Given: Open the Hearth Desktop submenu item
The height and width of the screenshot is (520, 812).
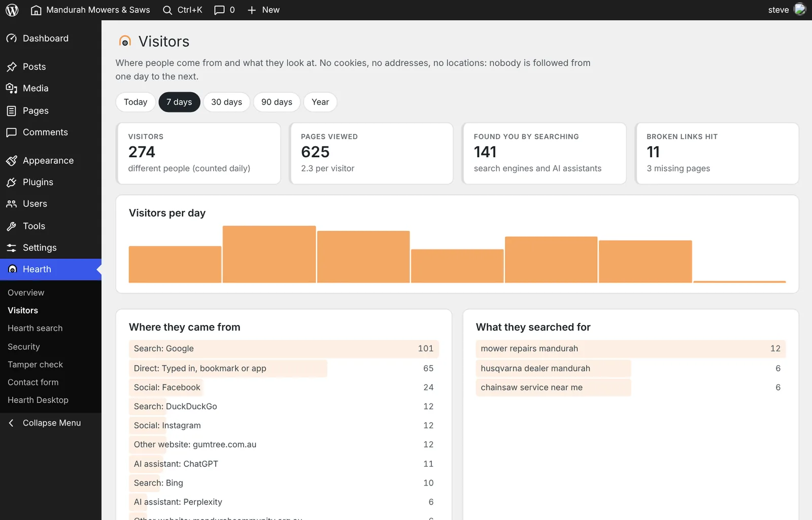Looking at the screenshot, I should pyautogui.click(x=38, y=400).
